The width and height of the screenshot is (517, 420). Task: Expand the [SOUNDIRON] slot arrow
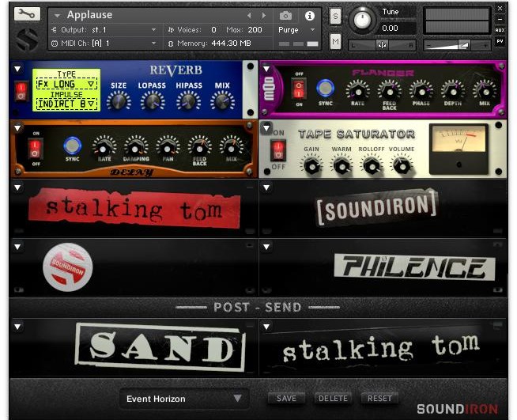click(x=266, y=187)
